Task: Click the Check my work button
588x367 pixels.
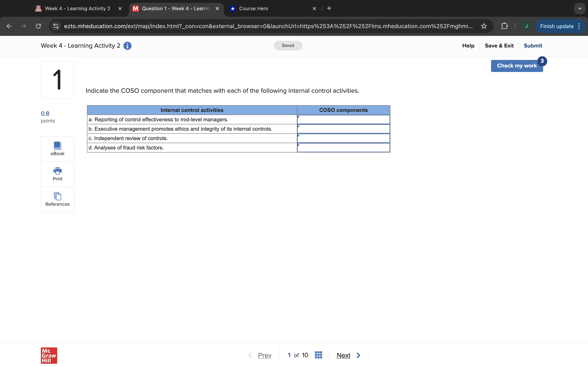Action: click(517, 66)
